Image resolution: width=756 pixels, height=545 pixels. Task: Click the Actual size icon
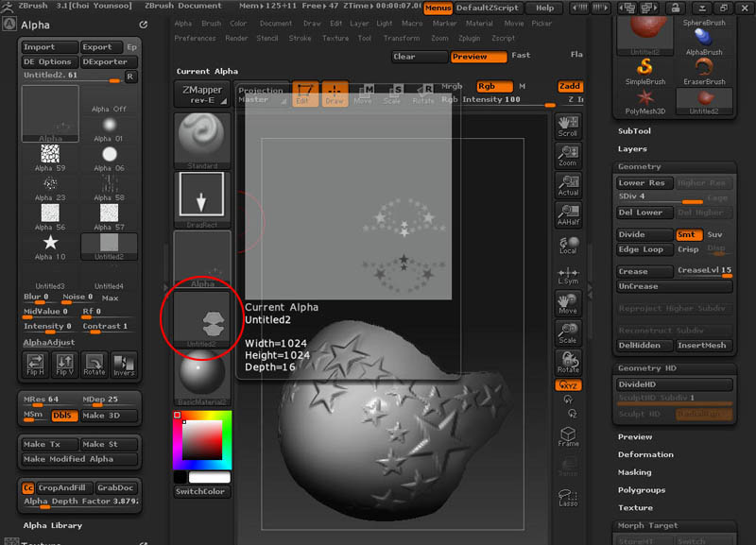568,185
